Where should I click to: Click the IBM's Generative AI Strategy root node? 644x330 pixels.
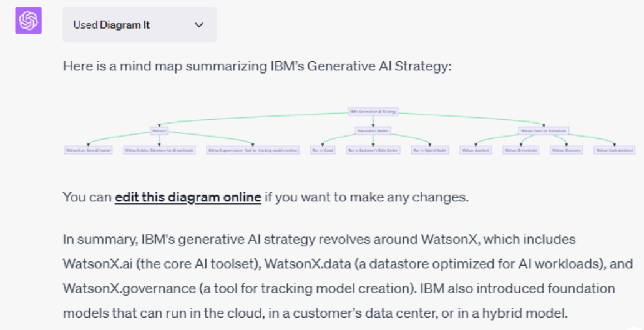coord(373,112)
